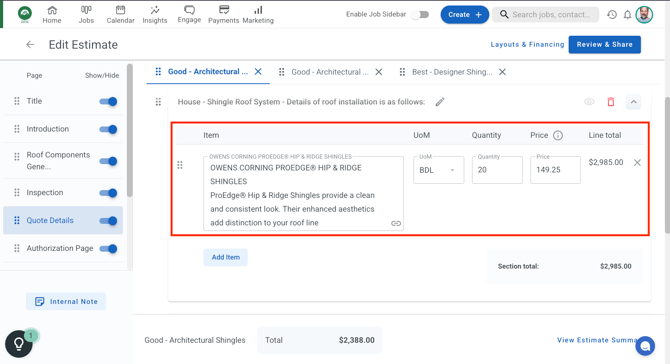Toggle Introduction page visibility switch
The width and height of the screenshot is (670, 364).
pos(108,129)
